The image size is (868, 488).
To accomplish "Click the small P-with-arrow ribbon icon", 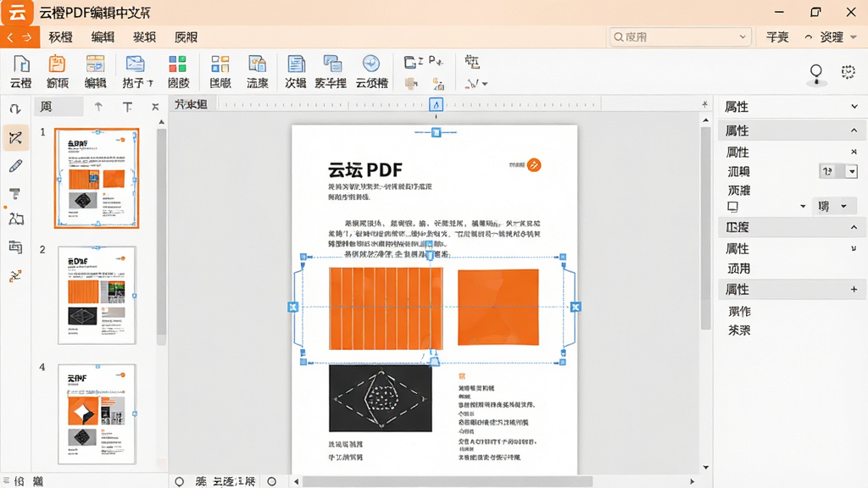I will (x=436, y=61).
